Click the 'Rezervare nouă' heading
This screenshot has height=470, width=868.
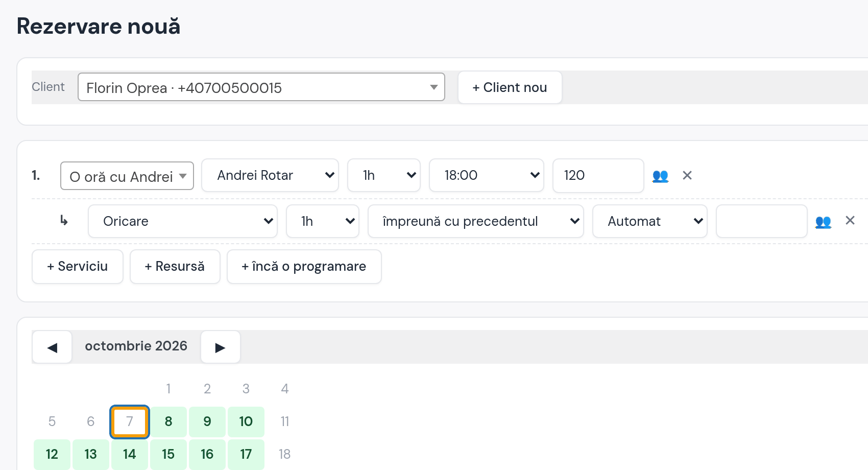(99, 26)
